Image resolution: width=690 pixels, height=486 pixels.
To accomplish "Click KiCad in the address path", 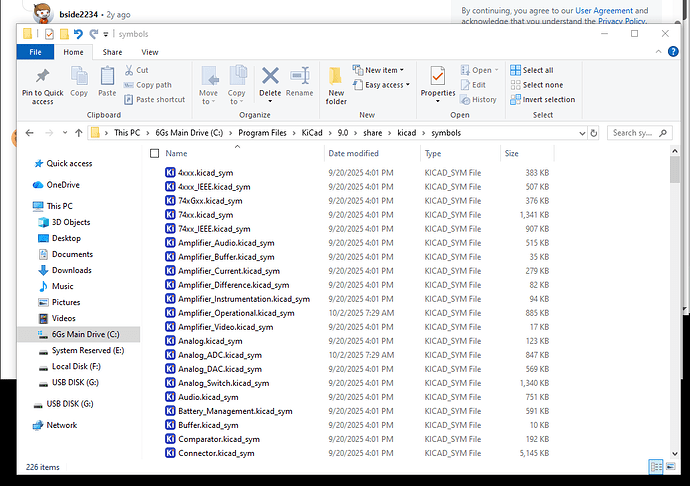I will (x=312, y=133).
